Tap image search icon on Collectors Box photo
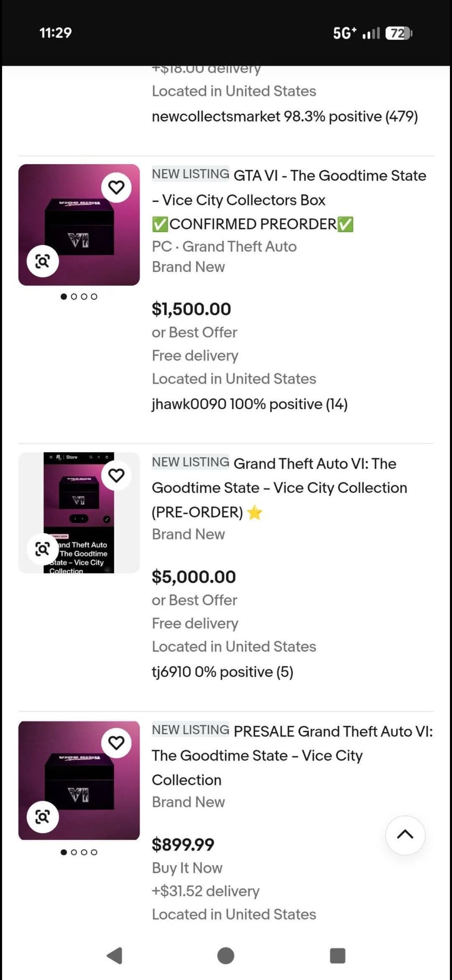The image size is (452, 980). click(x=42, y=261)
